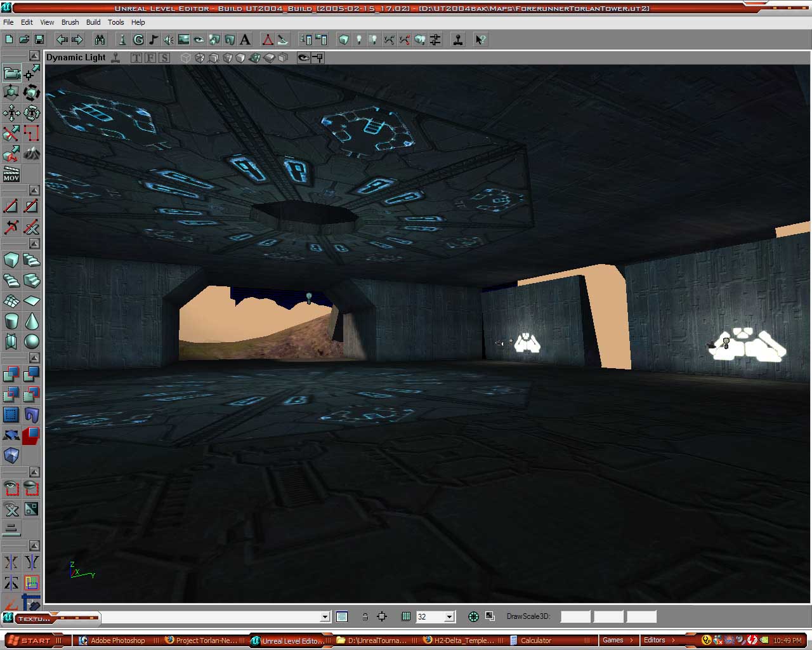The width and height of the screenshot is (812, 650).
Task: Switch viewport to Wireframe cube mode
Action: (x=186, y=58)
